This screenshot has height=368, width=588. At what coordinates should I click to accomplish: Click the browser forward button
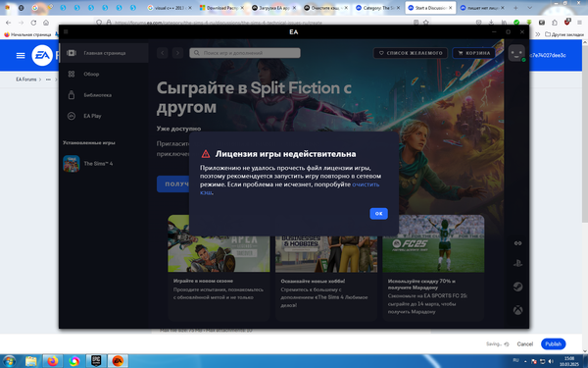pos(21,23)
